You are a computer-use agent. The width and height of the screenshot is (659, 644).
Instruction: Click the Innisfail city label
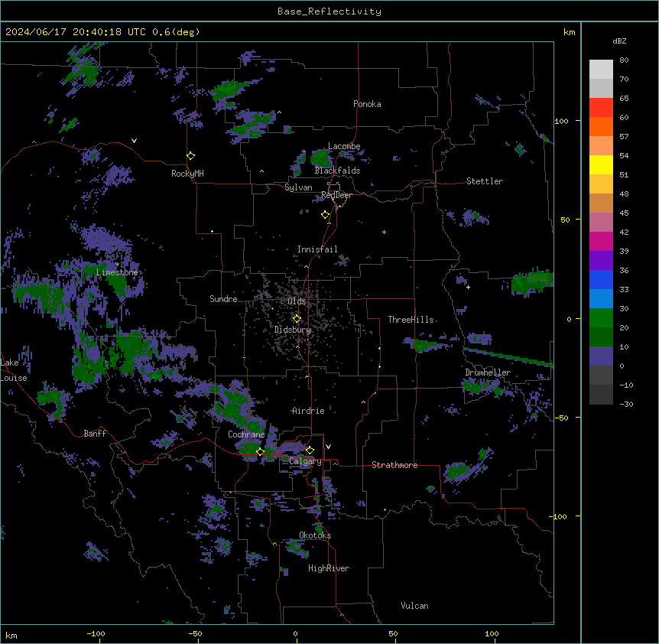click(x=317, y=249)
